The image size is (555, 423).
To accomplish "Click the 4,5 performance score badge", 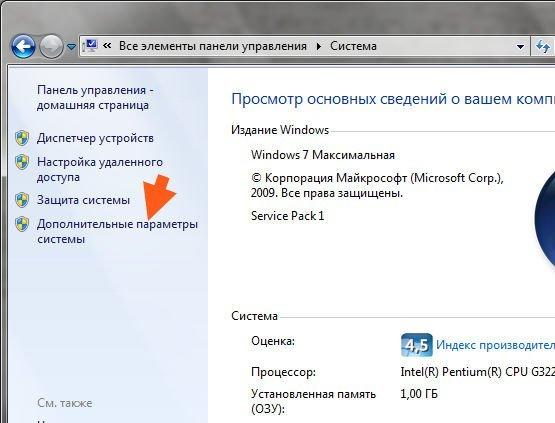I will click(417, 345).
